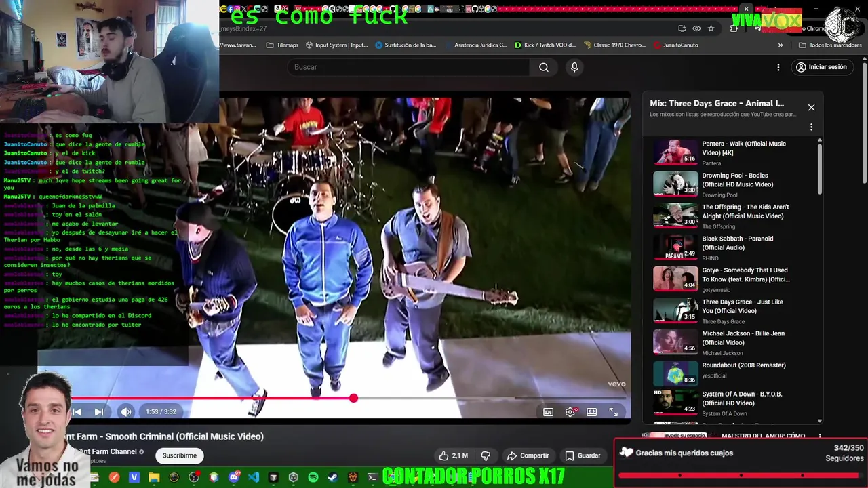The width and height of the screenshot is (868, 488).
Task: Click the Compartir share button
Action: (528, 455)
